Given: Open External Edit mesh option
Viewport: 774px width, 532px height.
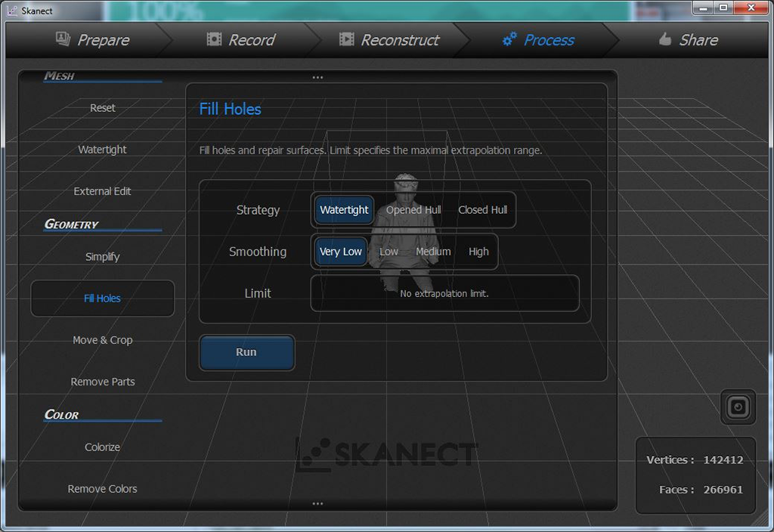Looking at the screenshot, I should [102, 191].
